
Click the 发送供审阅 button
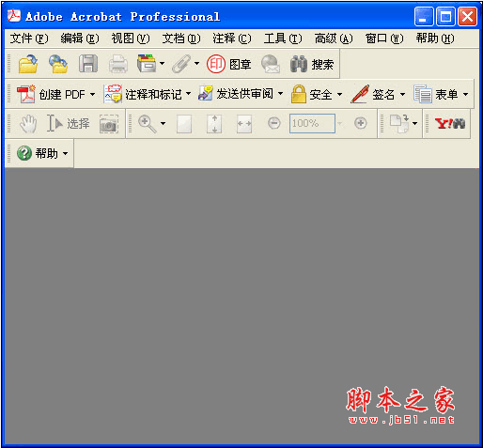point(236,93)
